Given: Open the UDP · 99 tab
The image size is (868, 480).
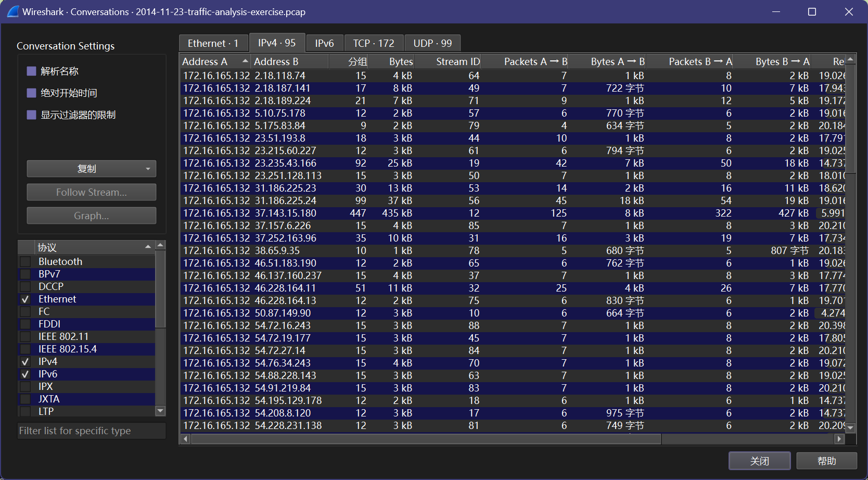Looking at the screenshot, I should (x=432, y=43).
